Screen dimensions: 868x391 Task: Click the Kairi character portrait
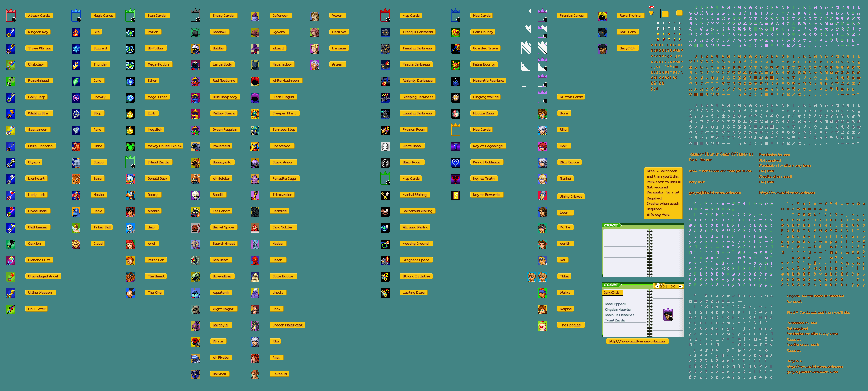point(542,146)
